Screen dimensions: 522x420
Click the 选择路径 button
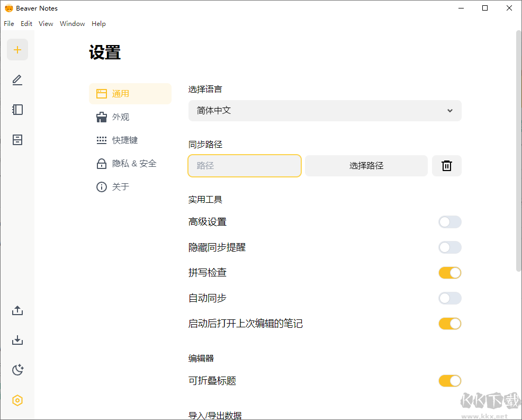[366, 166]
